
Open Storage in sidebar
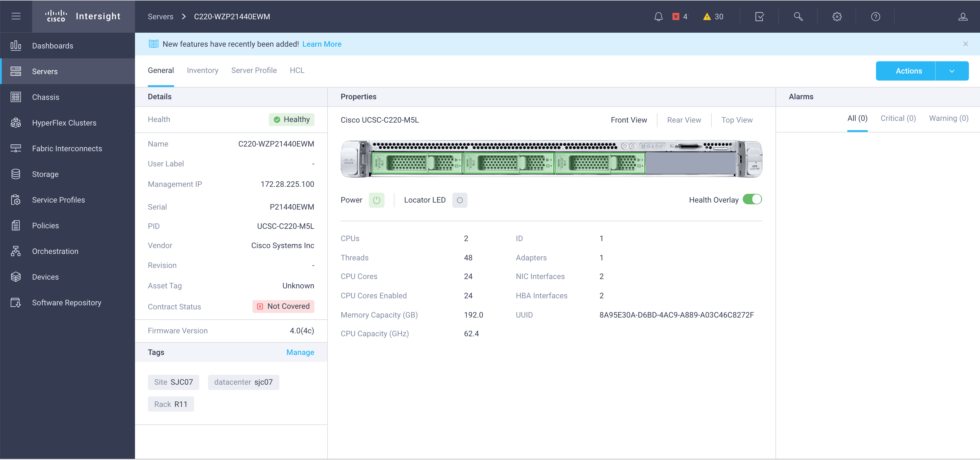[68, 174]
